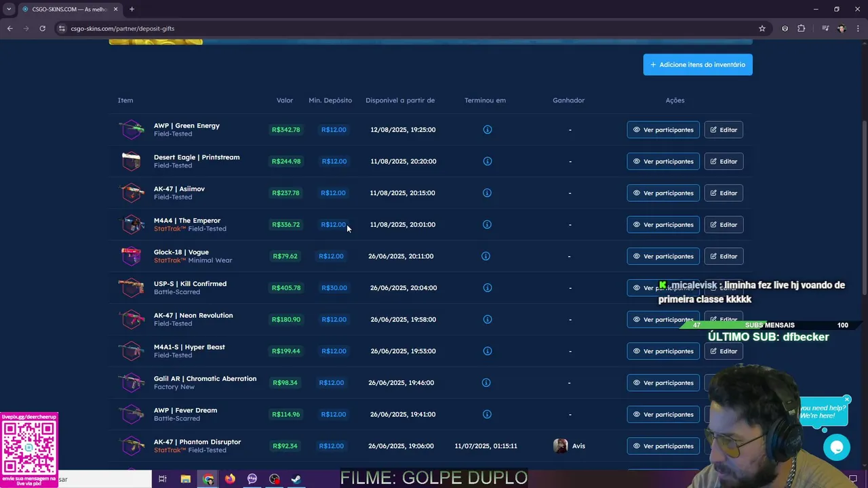Click the info icon in the AWP Fever Dream row
The image size is (868, 488).
click(487, 414)
